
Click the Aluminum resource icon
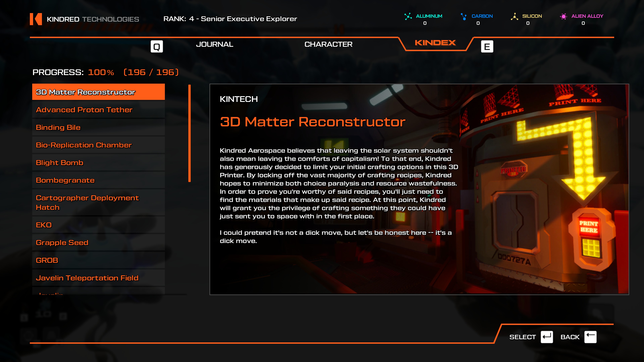(408, 16)
